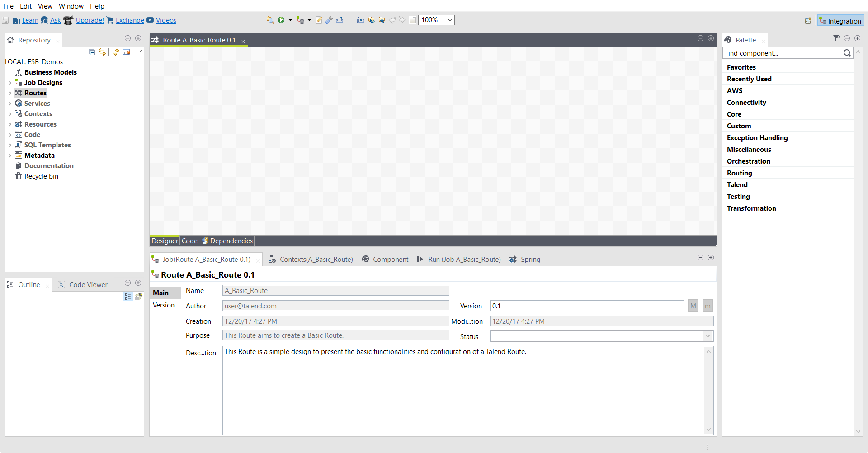The height and width of the screenshot is (453, 868).
Task: Expand the Services tree node
Action: [x=10, y=104]
